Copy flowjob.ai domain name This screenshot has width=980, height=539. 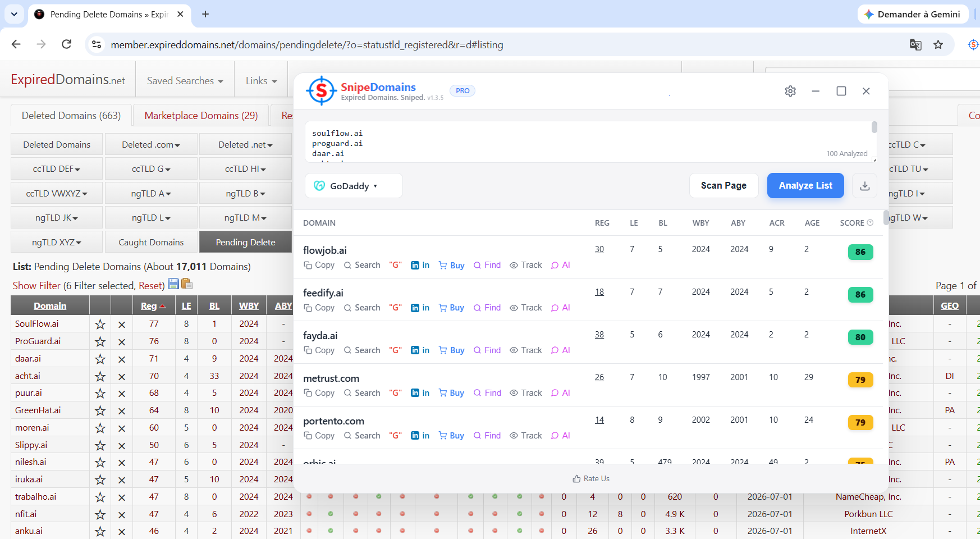[x=319, y=265]
